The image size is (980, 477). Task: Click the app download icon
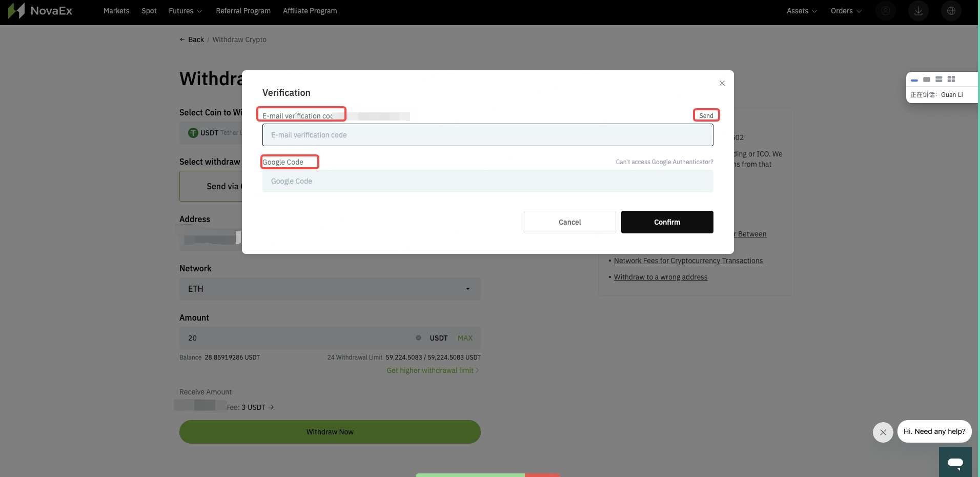point(918,10)
